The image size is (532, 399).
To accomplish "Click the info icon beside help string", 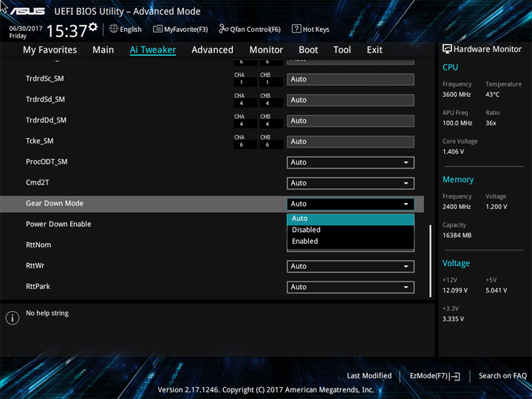I will (13, 318).
